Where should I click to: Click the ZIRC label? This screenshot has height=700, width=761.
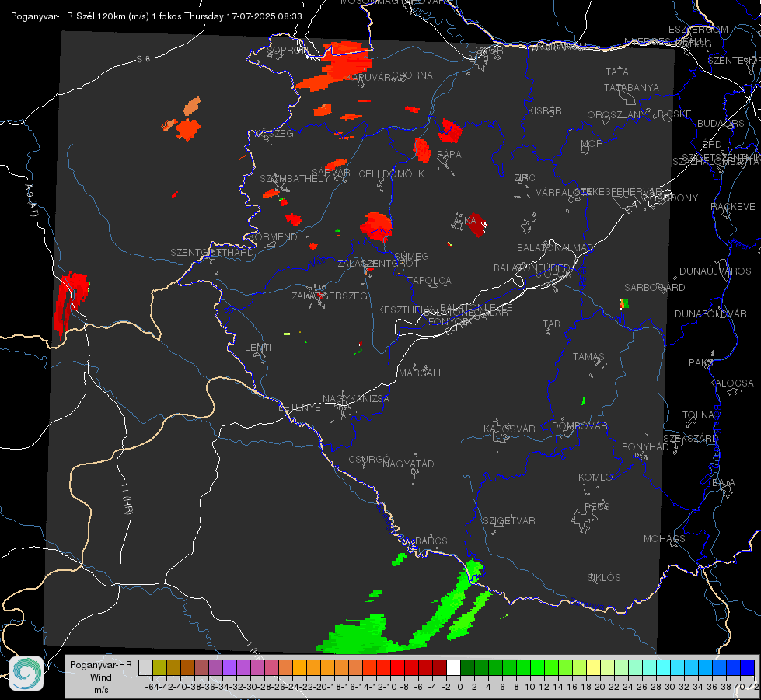pos(525,178)
